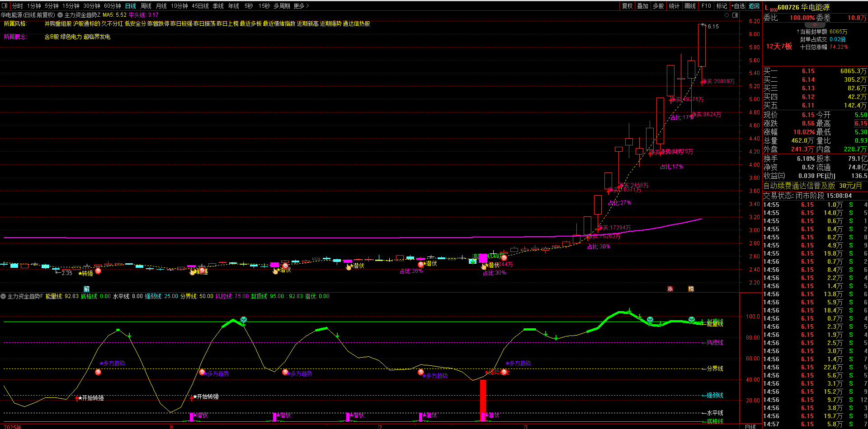Screen dimensions: 868x429
Task: Open the 统计 statistics tool
Action: pyautogui.click(x=674, y=6)
